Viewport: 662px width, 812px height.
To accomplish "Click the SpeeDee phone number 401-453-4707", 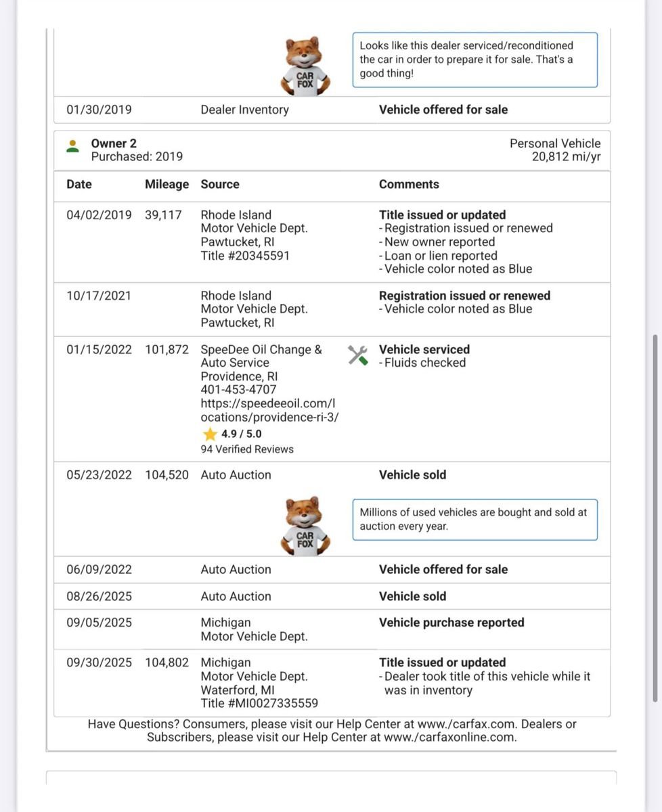I will (238, 390).
